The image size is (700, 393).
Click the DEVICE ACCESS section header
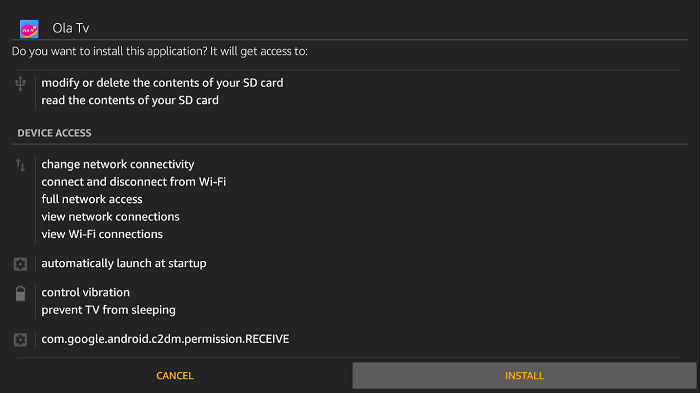[x=54, y=133]
